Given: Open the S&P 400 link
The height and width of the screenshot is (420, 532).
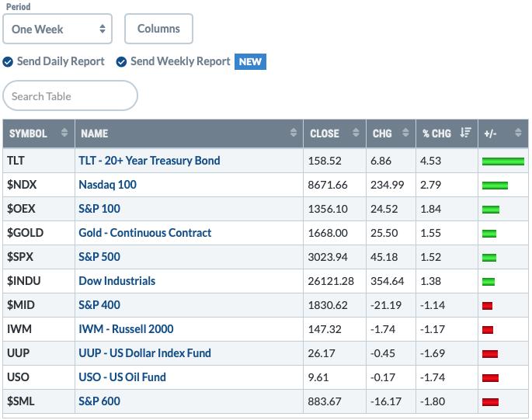Looking at the screenshot, I should click(99, 305).
